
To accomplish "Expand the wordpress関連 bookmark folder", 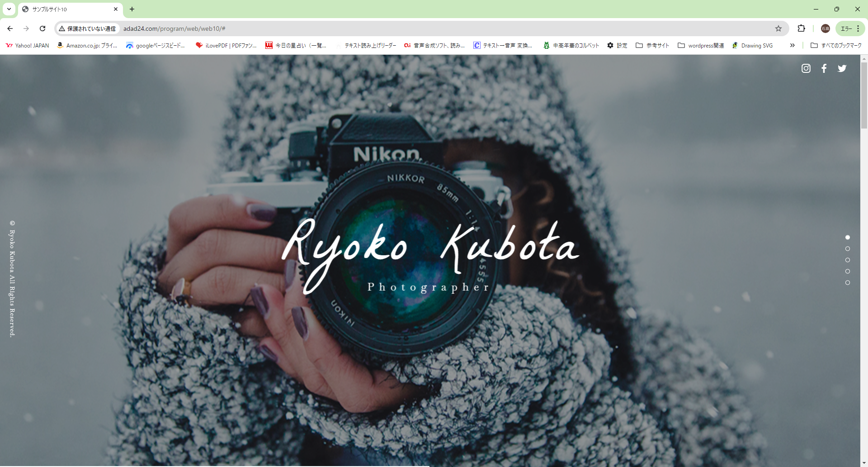I will pos(701,45).
